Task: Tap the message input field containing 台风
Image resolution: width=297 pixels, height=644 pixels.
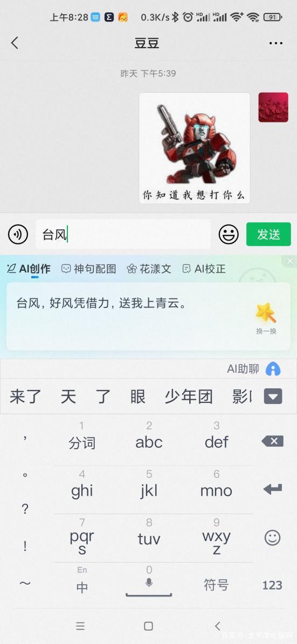Action: [x=123, y=235]
